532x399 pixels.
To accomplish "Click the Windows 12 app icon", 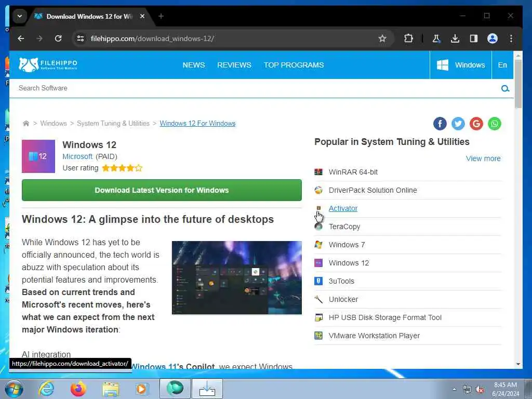I will pos(38,156).
